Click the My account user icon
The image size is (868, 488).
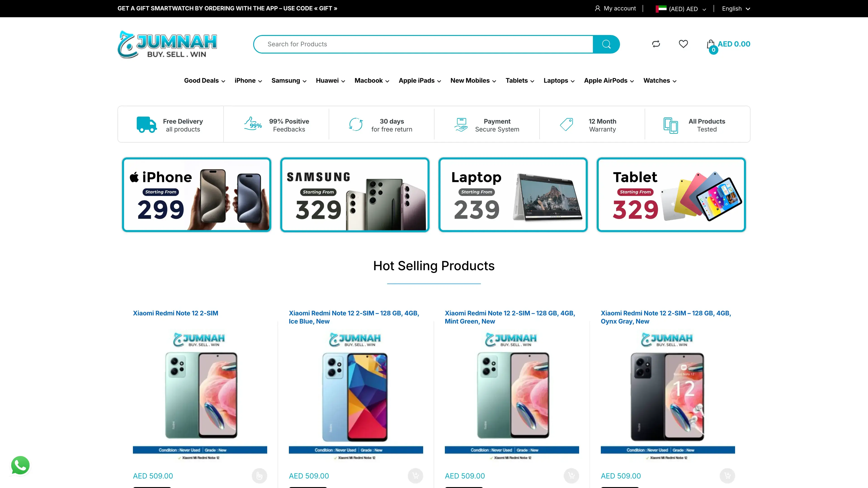coord(597,8)
